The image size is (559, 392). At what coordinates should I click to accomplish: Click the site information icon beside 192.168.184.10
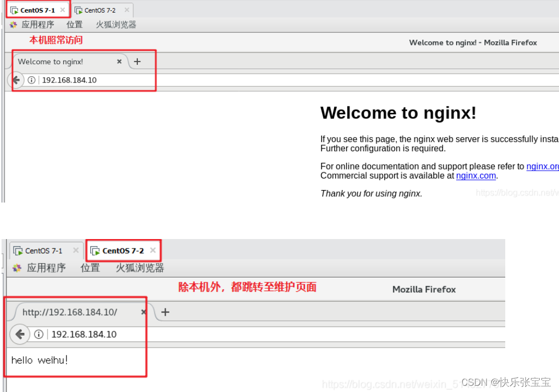point(31,80)
